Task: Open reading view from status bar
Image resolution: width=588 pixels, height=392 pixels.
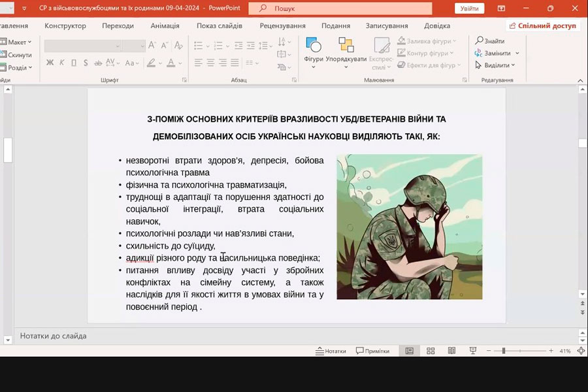Action: (x=451, y=351)
